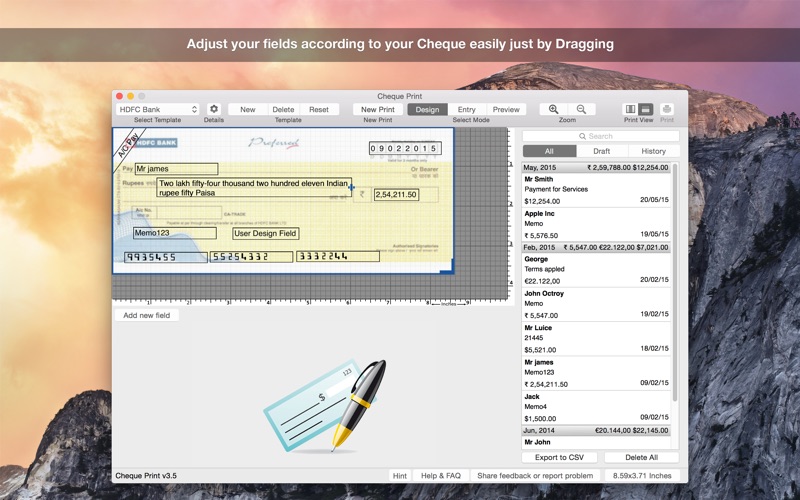Open the Hint button
This screenshot has width=800, height=500.
point(399,476)
